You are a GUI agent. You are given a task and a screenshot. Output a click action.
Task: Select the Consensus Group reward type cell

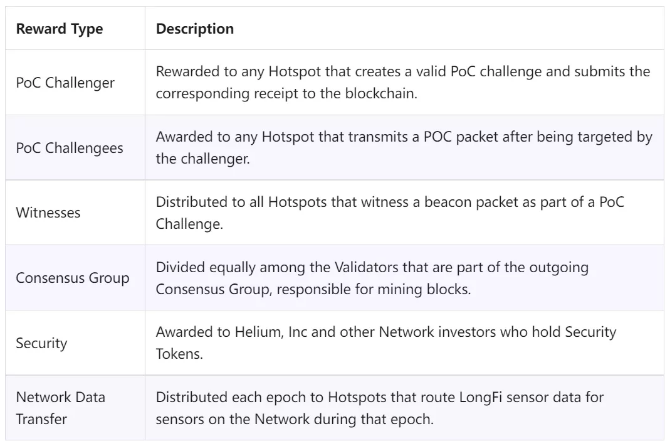(72, 278)
